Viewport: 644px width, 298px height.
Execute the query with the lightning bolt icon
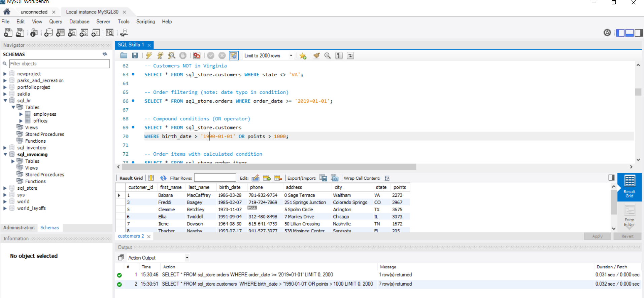pos(149,55)
